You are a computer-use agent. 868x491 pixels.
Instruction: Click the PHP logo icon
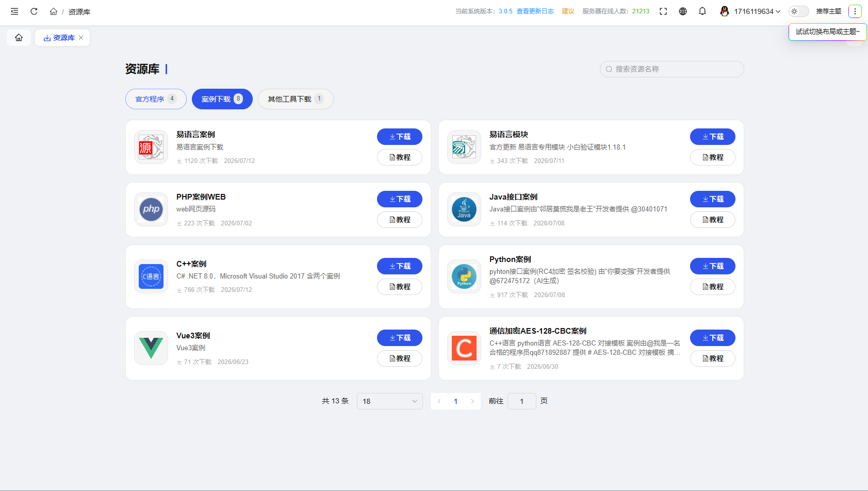(x=151, y=209)
